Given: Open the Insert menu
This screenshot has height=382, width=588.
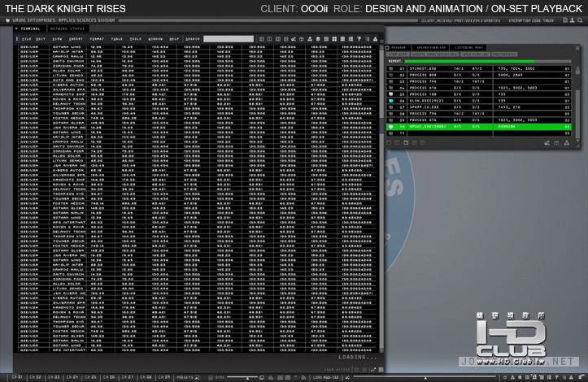Looking at the screenshot, I should [x=76, y=39].
